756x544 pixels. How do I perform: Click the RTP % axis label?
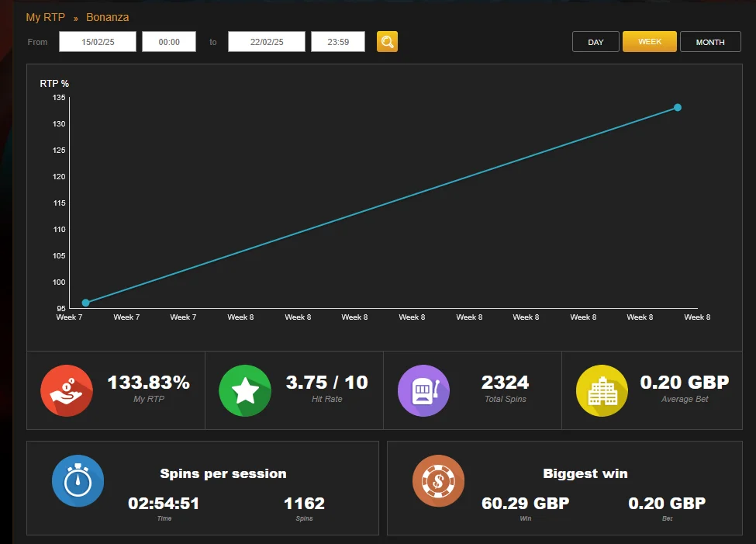coord(54,84)
